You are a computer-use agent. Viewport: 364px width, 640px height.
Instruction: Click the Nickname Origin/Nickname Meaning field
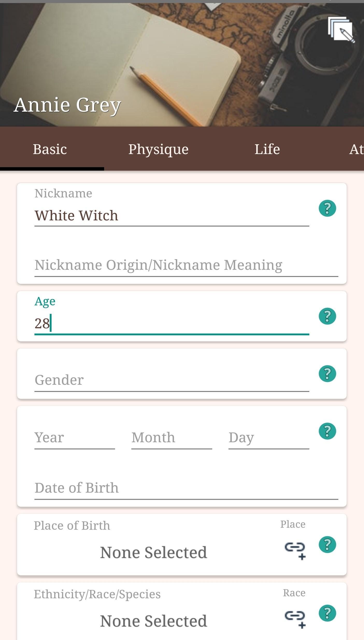[186, 266]
